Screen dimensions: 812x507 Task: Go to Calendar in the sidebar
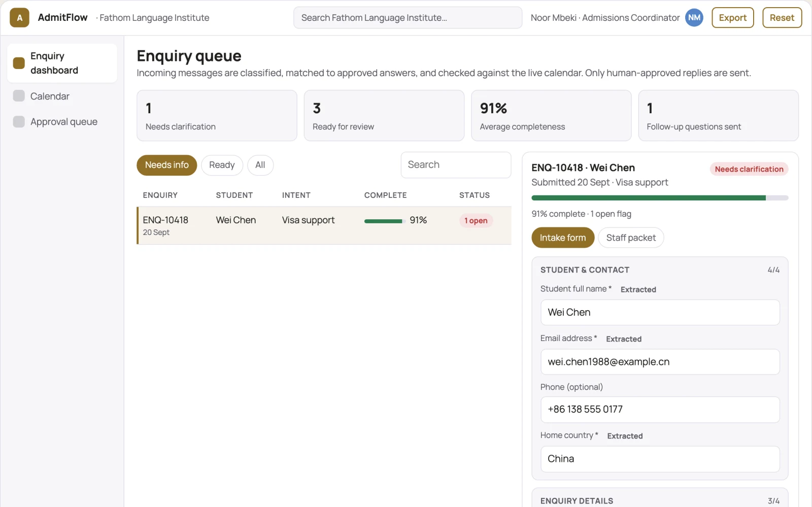click(62, 96)
